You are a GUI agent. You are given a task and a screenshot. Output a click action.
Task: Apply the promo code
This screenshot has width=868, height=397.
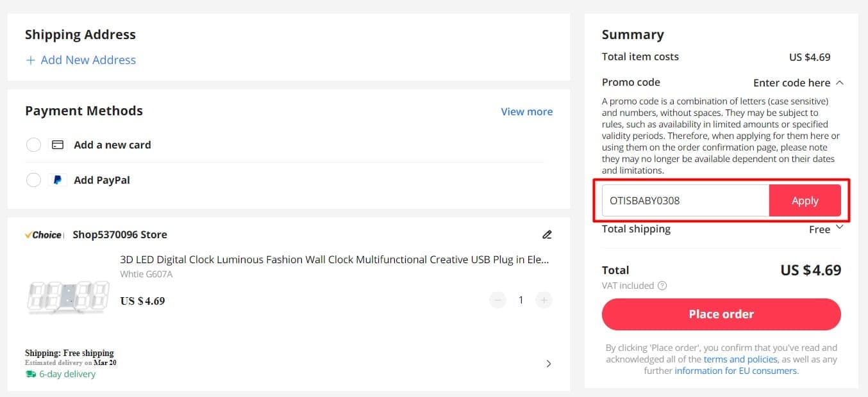pos(805,200)
